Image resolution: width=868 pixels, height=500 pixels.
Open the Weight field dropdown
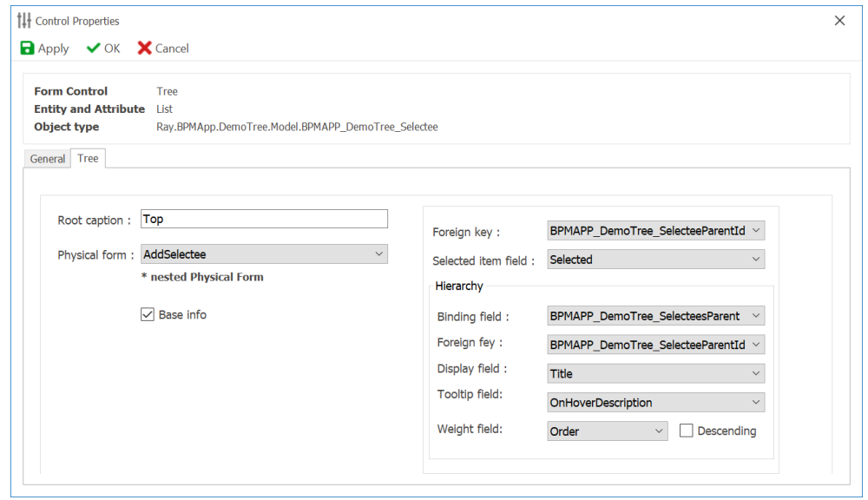pos(658,431)
